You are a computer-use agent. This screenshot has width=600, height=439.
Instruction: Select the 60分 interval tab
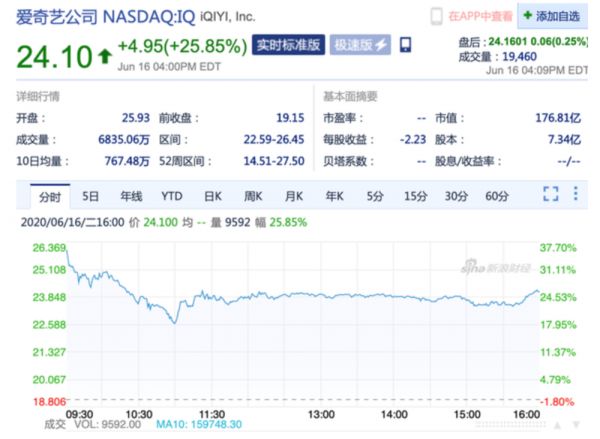click(497, 194)
